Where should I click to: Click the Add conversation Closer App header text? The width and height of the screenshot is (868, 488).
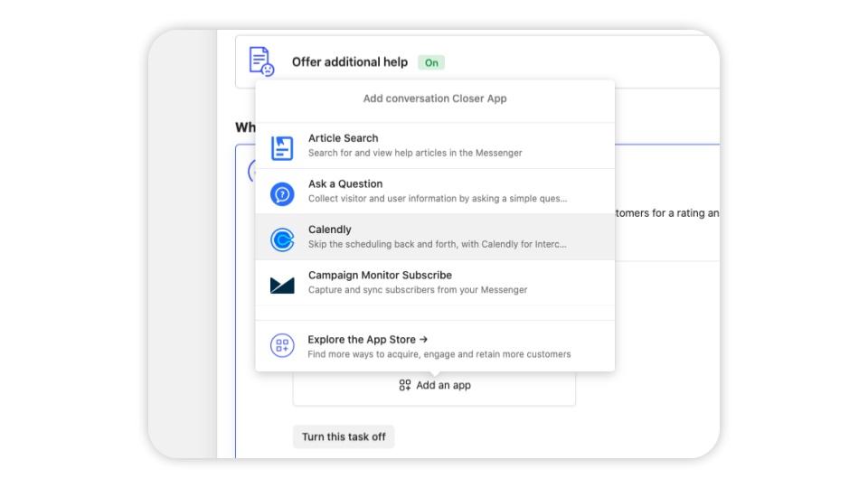pyautogui.click(x=435, y=99)
